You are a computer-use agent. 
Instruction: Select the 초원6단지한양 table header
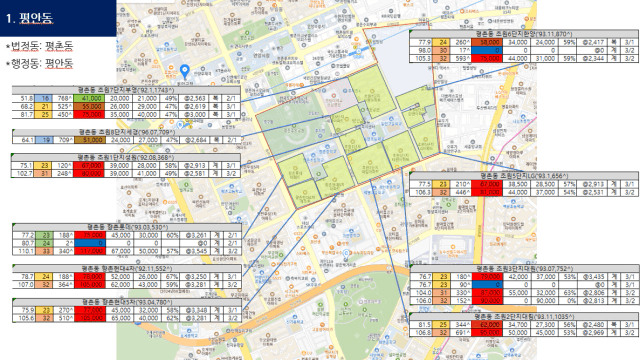pos(524,34)
